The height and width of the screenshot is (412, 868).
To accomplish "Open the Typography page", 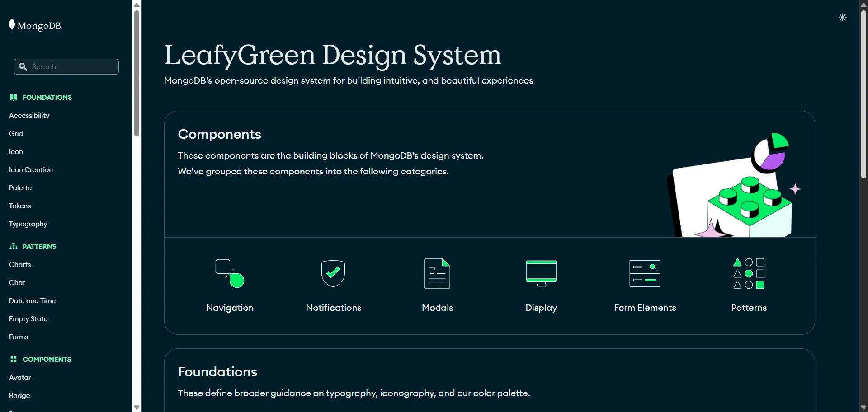I will pos(28,224).
